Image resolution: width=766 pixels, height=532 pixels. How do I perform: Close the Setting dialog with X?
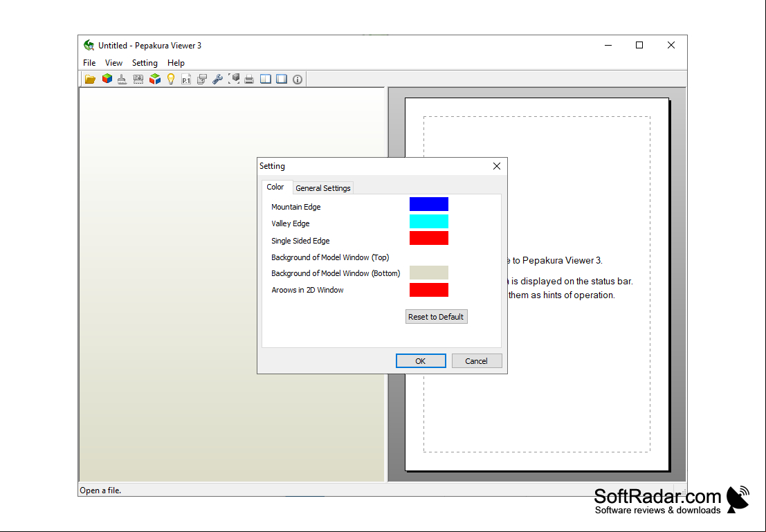coord(497,166)
